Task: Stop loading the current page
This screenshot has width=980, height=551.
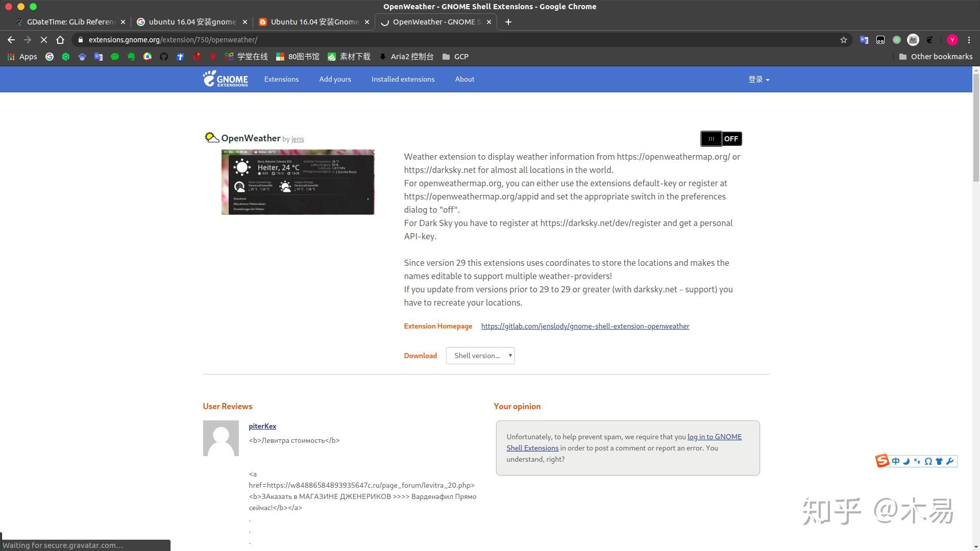Action: point(44,40)
